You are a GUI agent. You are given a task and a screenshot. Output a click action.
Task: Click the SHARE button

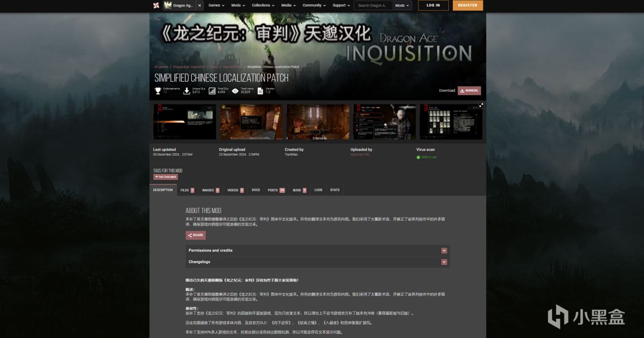[x=196, y=235]
